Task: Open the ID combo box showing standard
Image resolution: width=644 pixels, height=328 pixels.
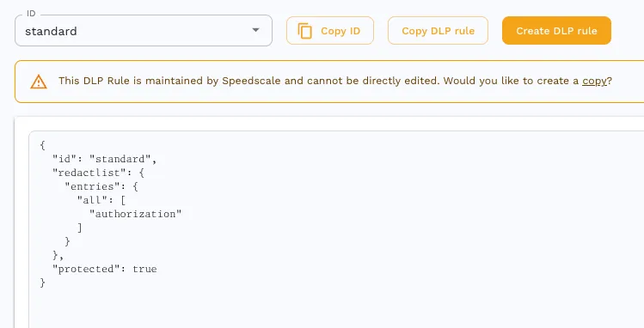Action: click(x=144, y=31)
